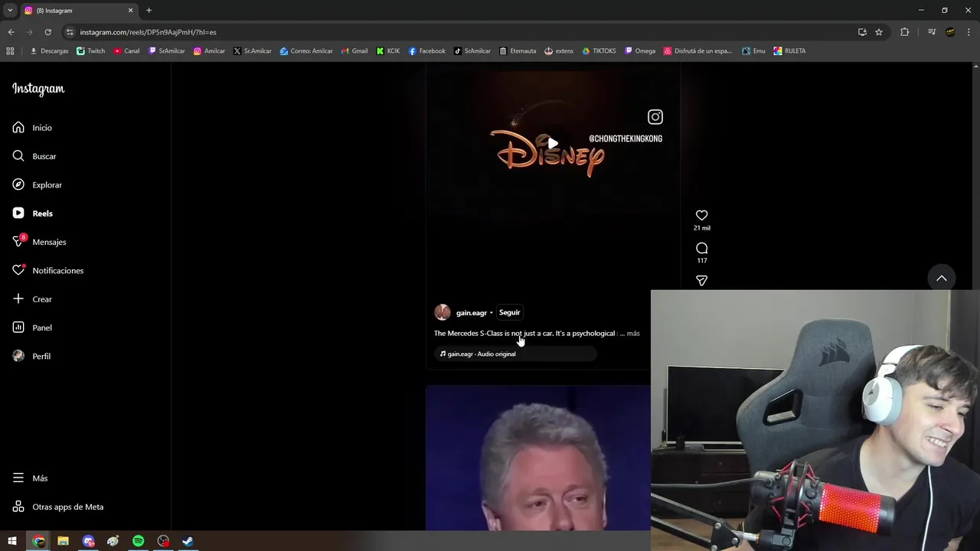This screenshot has height=551, width=980.
Task: Go to previous reel with up arrow
Action: [x=942, y=279]
